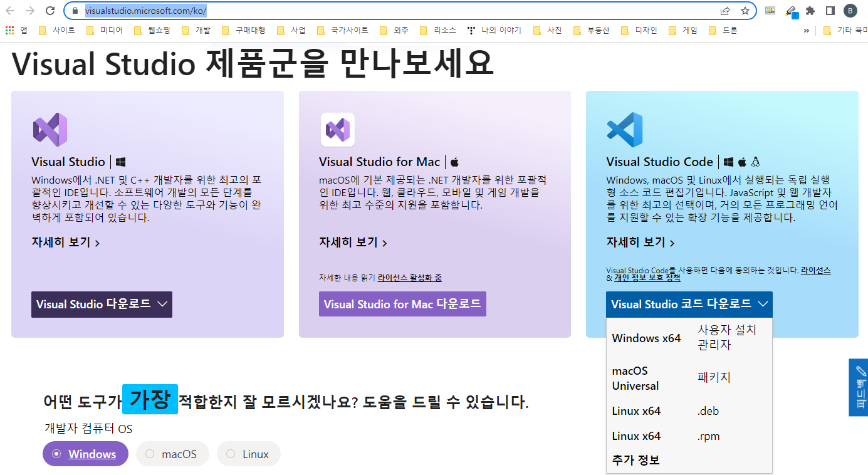Open the 국가사이트 bookmark folder

[x=343, y=30]
